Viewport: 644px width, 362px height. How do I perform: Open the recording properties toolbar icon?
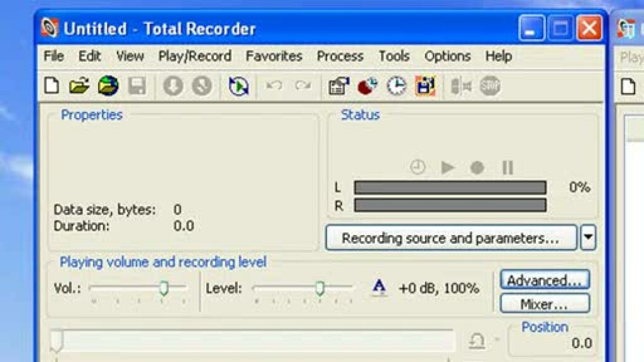pyautogui.click(x=339, y=86)
